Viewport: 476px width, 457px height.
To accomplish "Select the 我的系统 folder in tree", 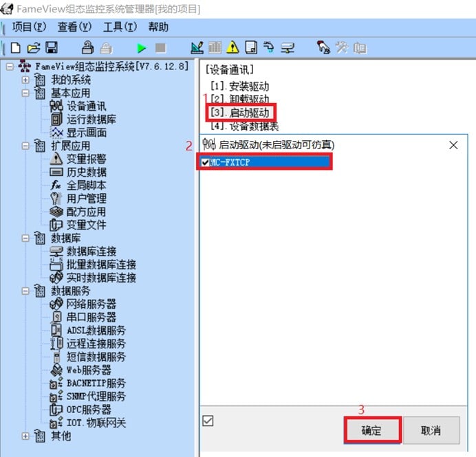I will pyautogui.click(x=70, y=80).
